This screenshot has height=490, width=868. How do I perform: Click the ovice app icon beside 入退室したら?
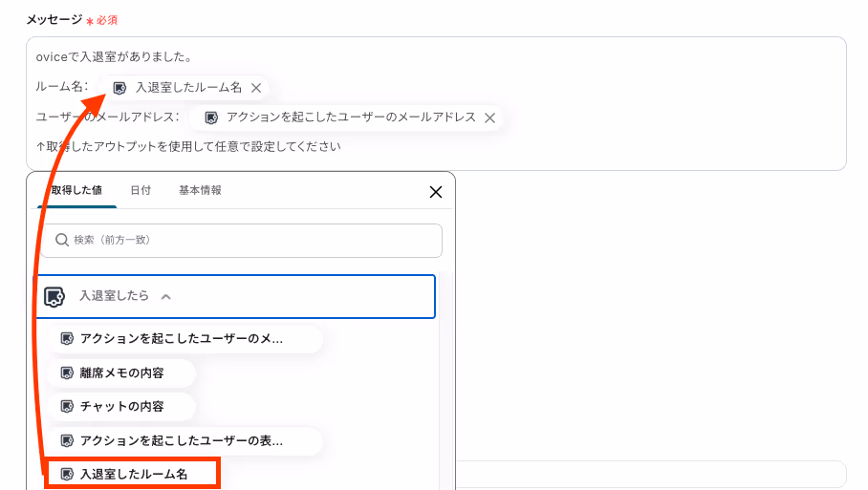pyautogui.click(x=54, y=296)
